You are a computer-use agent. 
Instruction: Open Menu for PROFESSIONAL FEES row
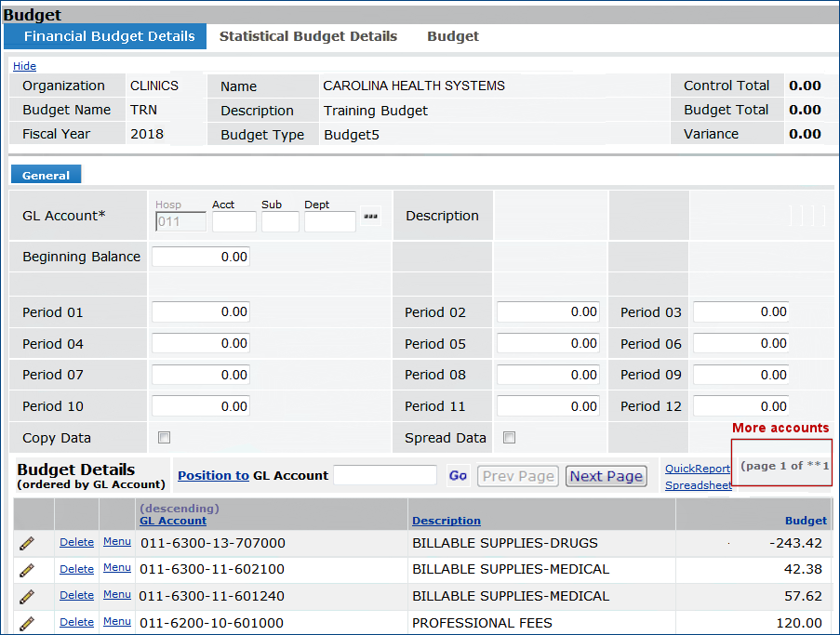116,621
